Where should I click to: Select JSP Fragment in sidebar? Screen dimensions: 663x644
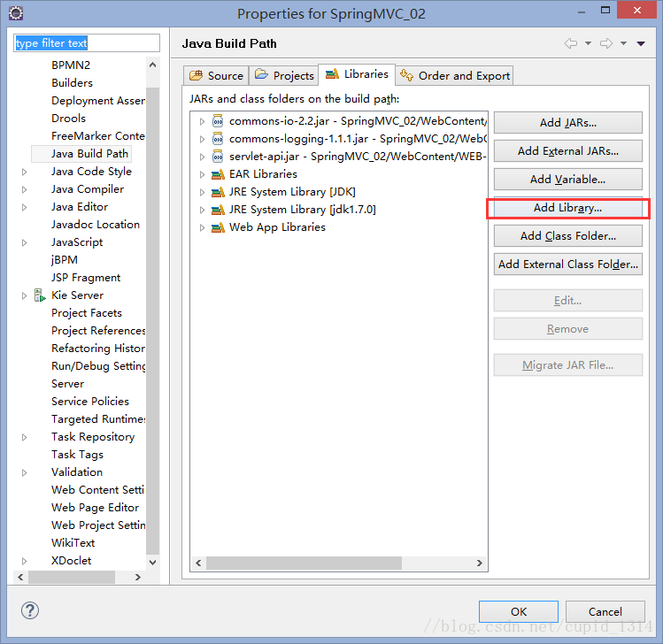[x=86, y=278]
